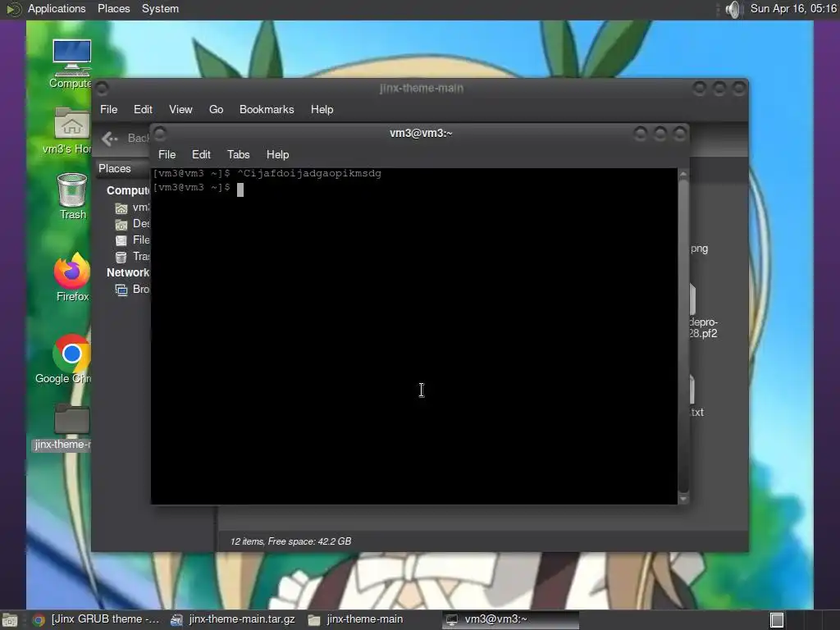Click the terminal title vm3@vm3:~
This screenshot has height=630, width=840.
point(421,134)
